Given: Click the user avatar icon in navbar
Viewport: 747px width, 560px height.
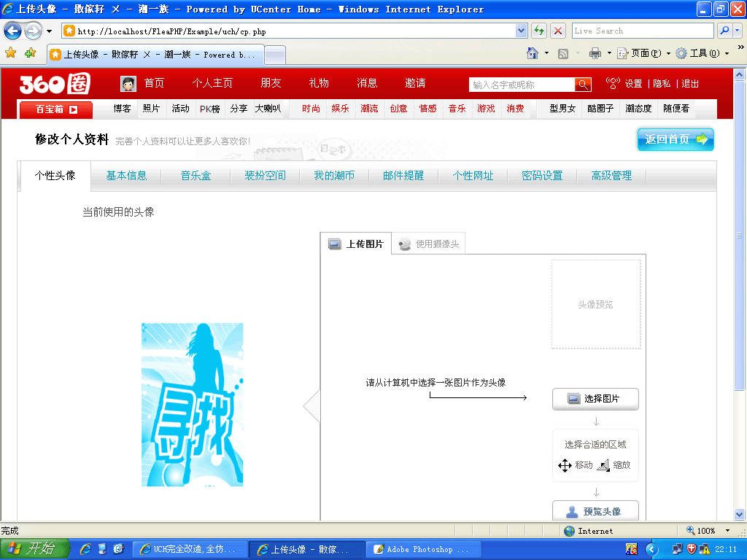Looking at the screenshot, I should point(128,84).
